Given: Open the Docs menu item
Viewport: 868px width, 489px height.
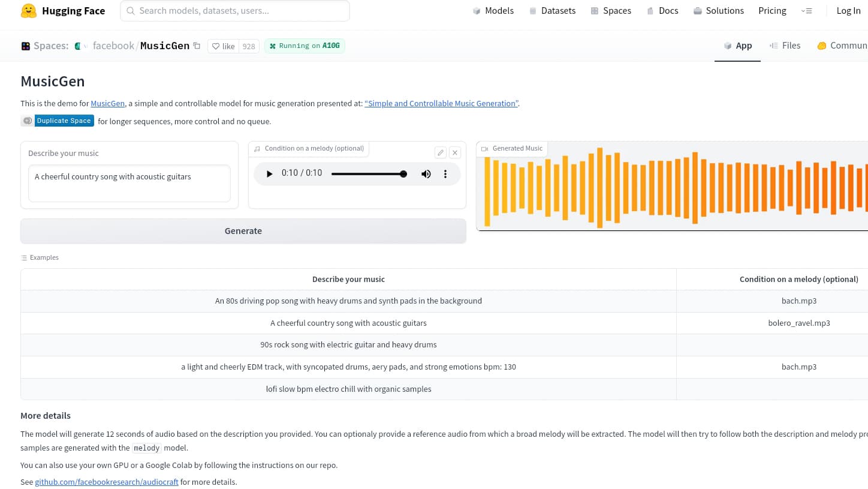Looking at the screenshot, I should coord(662,11).
